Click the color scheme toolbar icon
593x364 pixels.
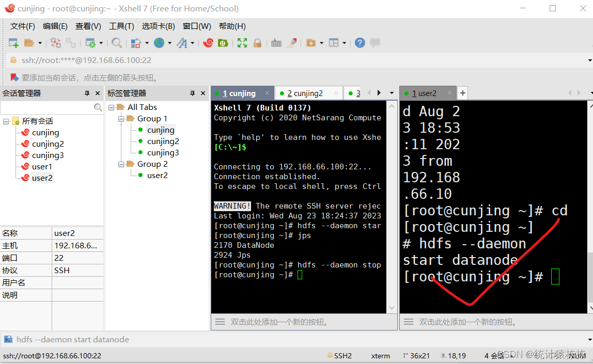136,43
